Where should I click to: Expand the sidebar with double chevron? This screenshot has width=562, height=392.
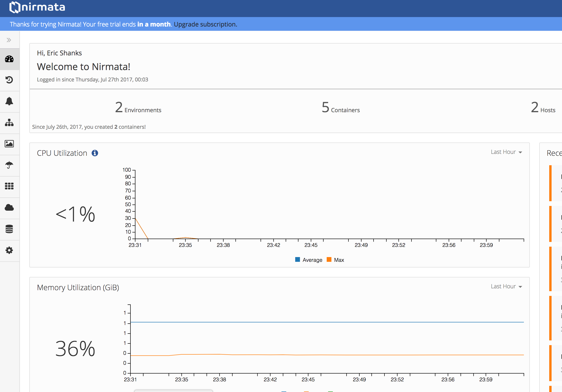point(9,40)
